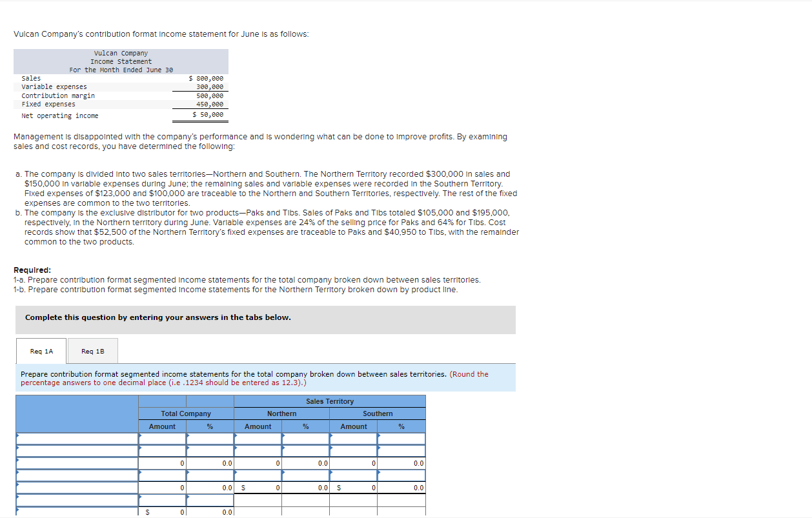Open the fourth row's line-item label dropdown
The image size is (812, 518).
coord(77,475)
